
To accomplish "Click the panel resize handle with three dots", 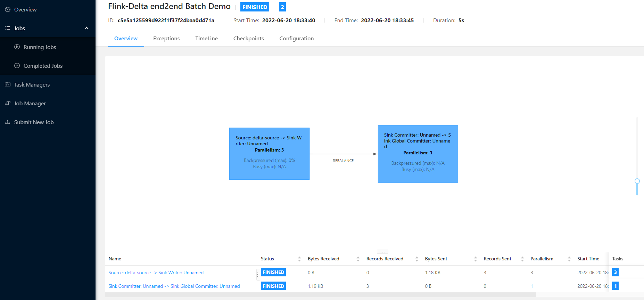I will (382, 252).
